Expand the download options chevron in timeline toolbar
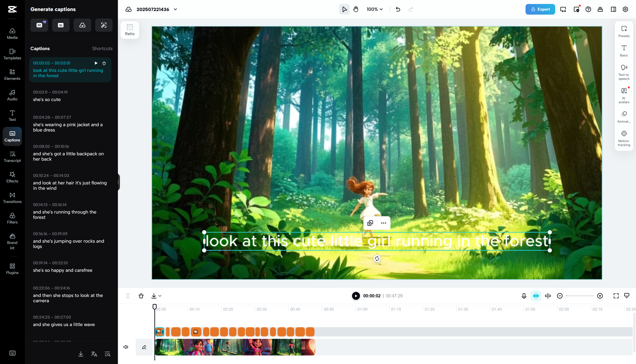The height and width of the screenshot is (364, 636). pos(160,296)
